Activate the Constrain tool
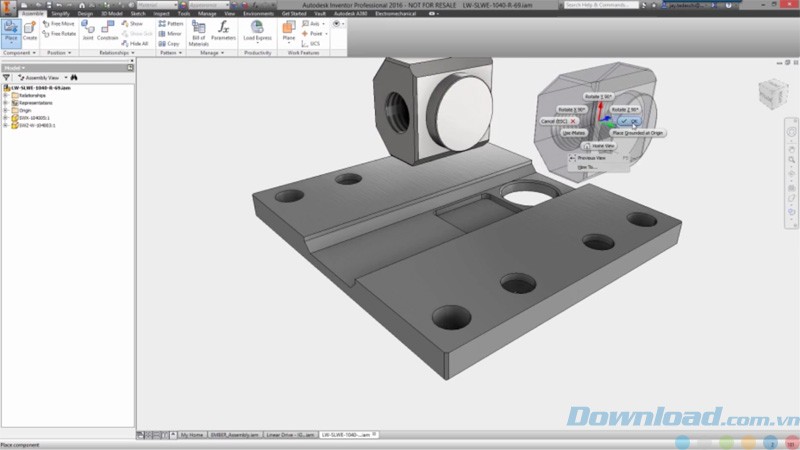The height and width of the screenshot is (450, 800). (x=108, y=30)
